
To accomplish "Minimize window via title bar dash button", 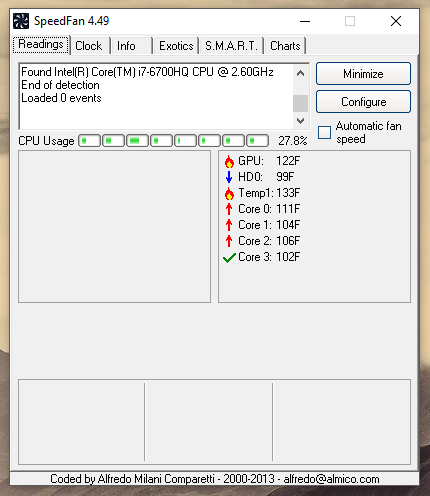I will 305,21.
